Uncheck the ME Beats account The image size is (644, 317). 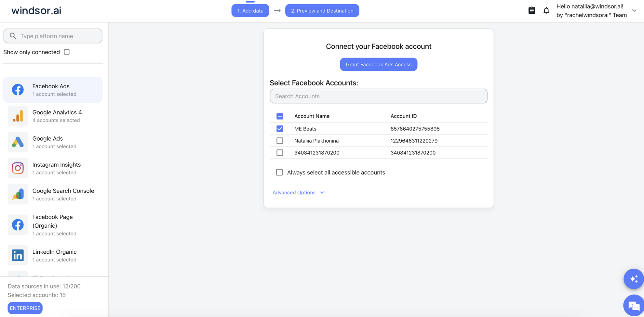click(280, 129)
